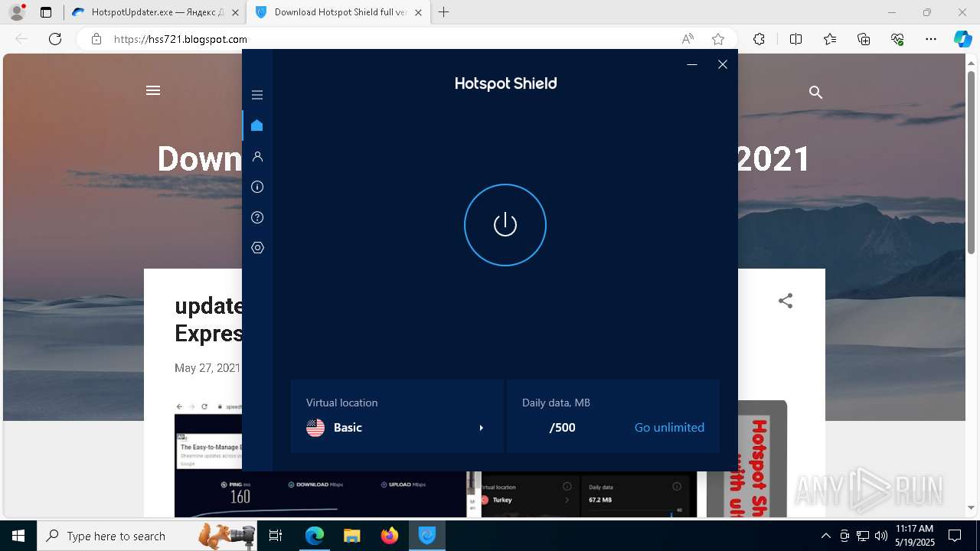Click the Read aloud icon in address bar
This screenshot has height=551, width=980.
(x=688, y=39)
